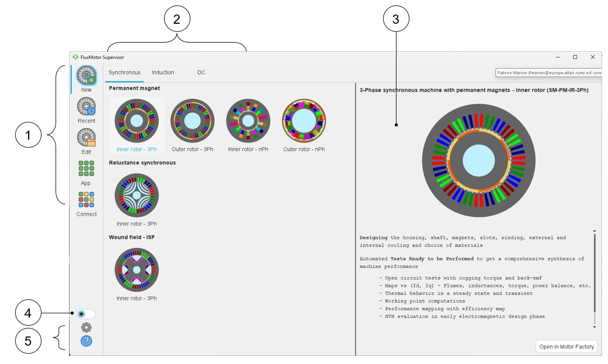Select Permanent magnet Outer rotor - 3Ph thumbnail
Viewport: 608px width, 364px height.
pyautogui.click(x=192, y=121)
